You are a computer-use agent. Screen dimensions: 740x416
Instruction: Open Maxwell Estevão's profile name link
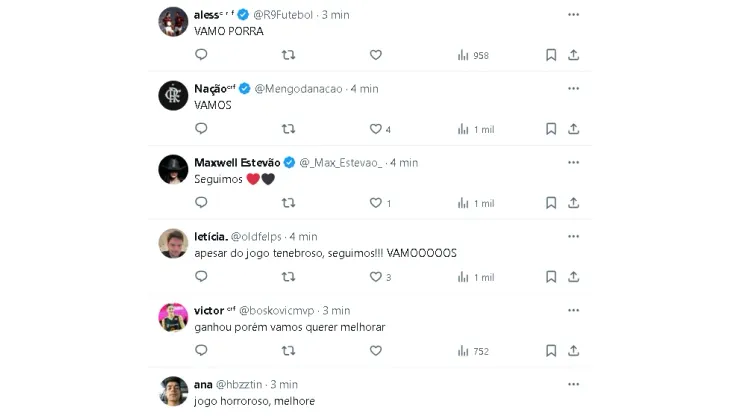click(237, 162)
